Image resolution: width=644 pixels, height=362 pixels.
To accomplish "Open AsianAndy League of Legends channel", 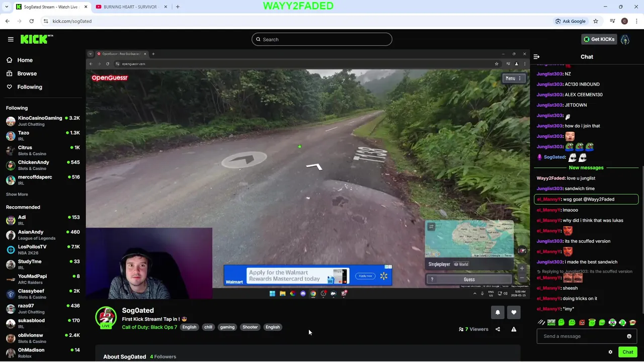I will (x=43, y=235).
